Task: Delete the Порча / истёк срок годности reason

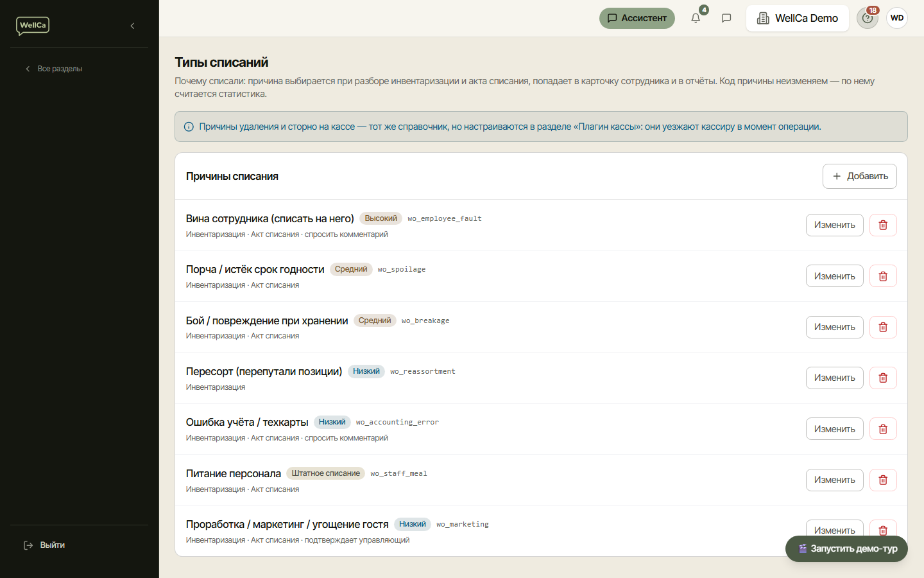Action: point(883,276)
